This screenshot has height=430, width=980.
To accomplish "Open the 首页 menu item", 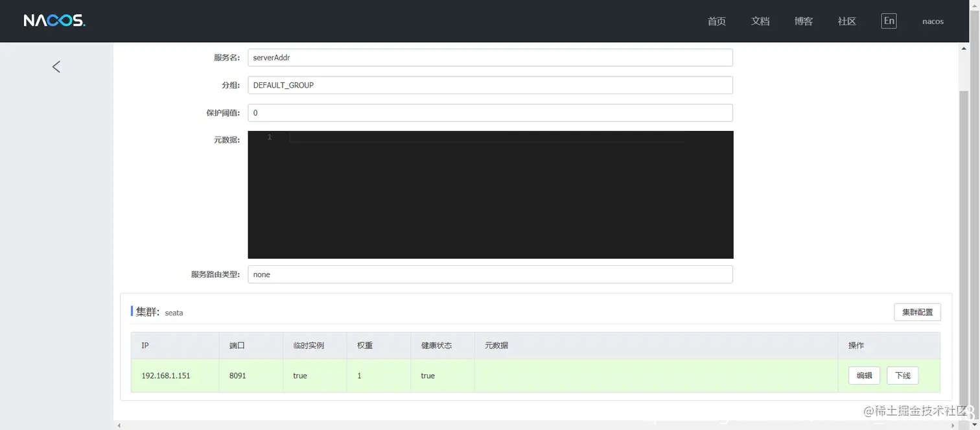I will click(716, 21).
